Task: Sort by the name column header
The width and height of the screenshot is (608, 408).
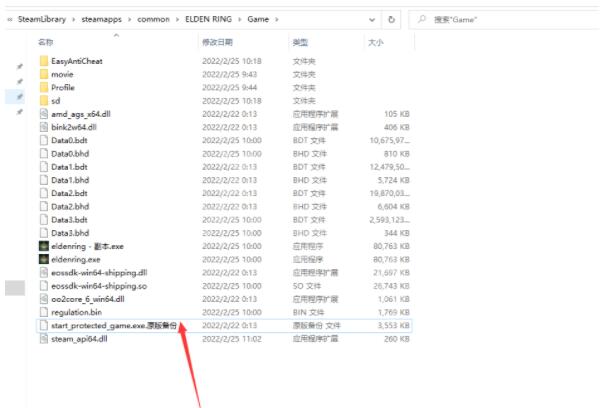Action: [x=46, y=42]
